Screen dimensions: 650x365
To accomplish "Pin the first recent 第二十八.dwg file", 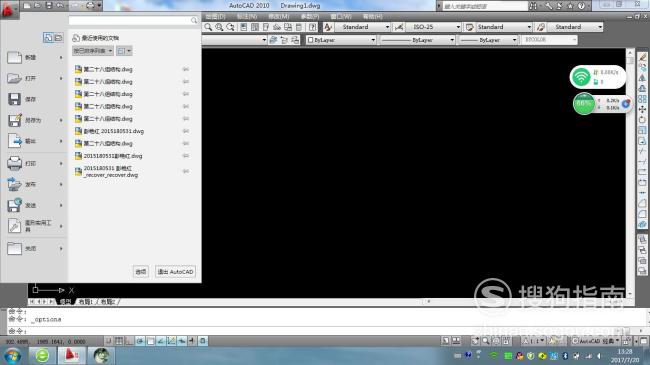I will [186, 69].
